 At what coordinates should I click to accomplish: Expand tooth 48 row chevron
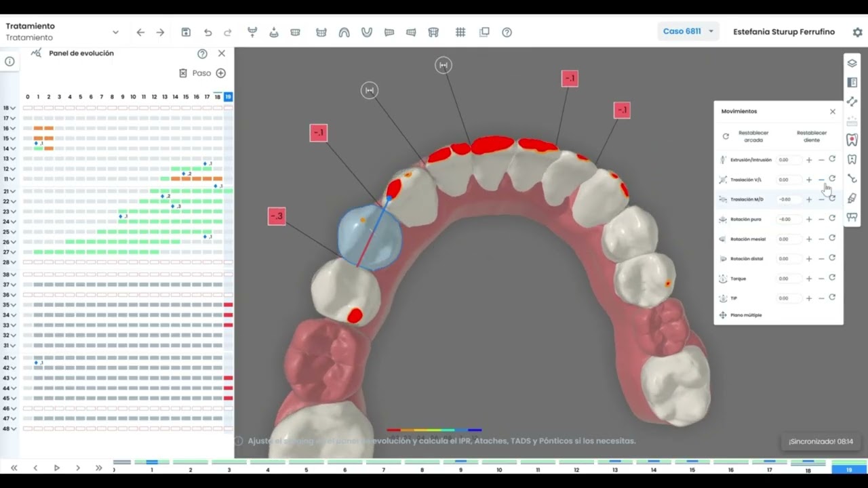point(13,428)
